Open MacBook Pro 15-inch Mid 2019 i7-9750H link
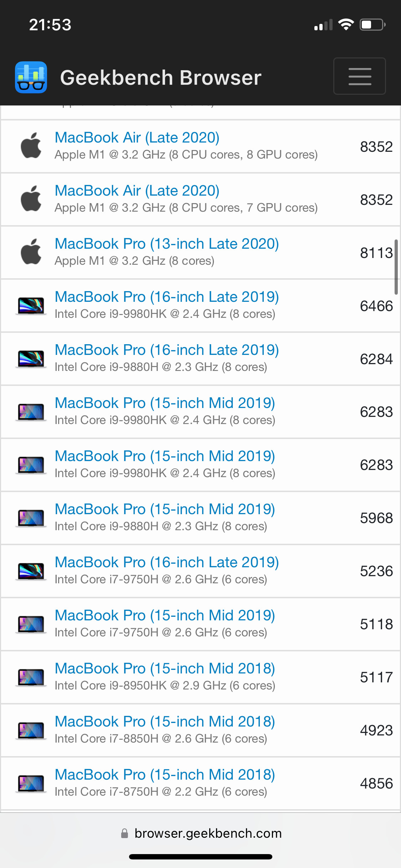Image resolution: width=401 pixels, height=868 pixels. (165, 615)
